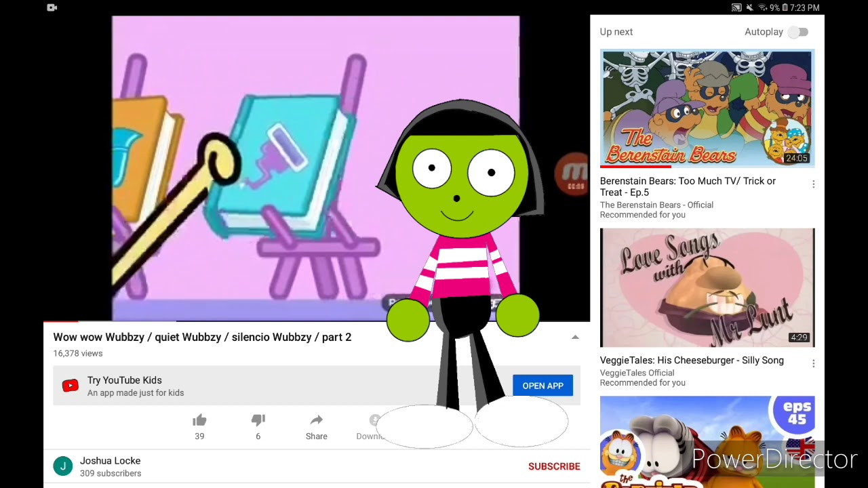Image resolution: width=868 pixels, height=488 pixels.
Task: Play the Love Songs with Mr. Lunt thumbnail
Action: click(x=707, y=287)
